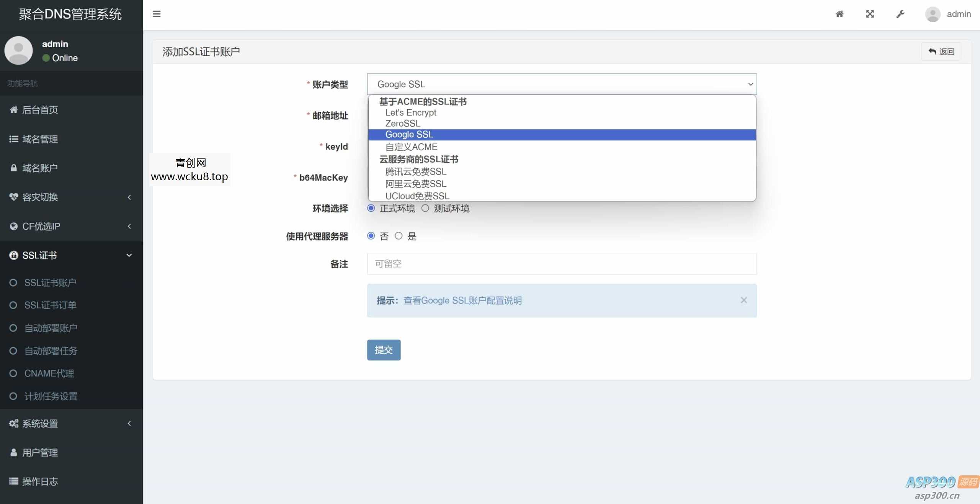The image size is (980, 504).
Task: Open the wrench settings icon in the header
Action: coord(901,14)
